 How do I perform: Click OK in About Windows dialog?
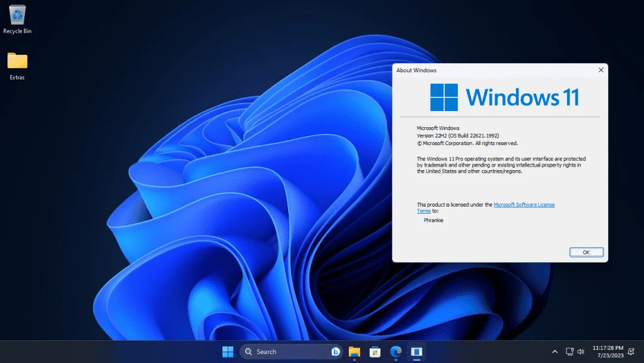[x=587, y=253]
